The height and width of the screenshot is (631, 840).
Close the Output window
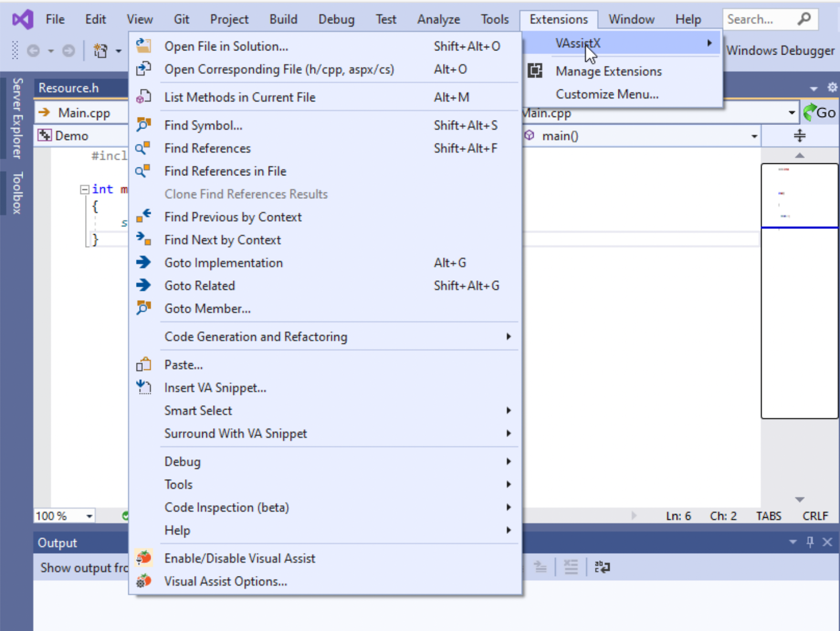coord(827,542)
